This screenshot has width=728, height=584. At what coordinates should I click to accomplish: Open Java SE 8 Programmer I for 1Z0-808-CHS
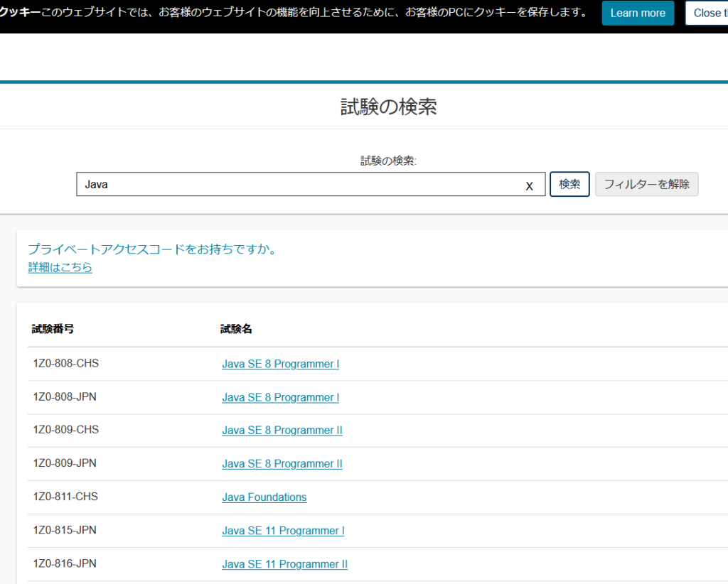click(280, 364)
